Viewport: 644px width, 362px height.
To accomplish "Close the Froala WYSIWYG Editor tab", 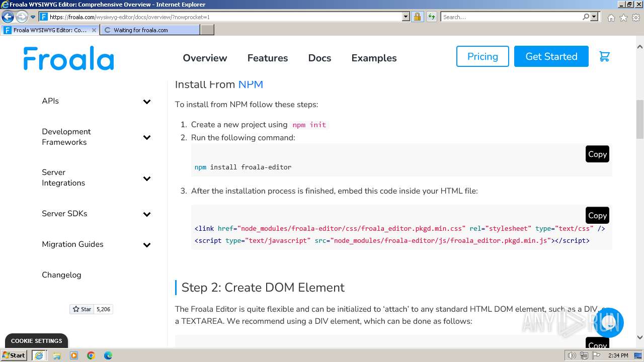I will (x=94, y=30).
